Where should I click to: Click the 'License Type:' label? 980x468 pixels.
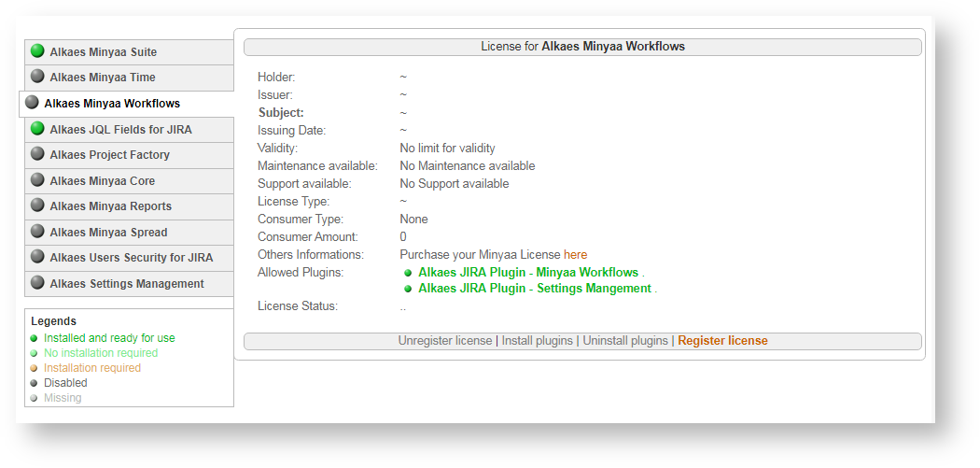click(294, 202)
